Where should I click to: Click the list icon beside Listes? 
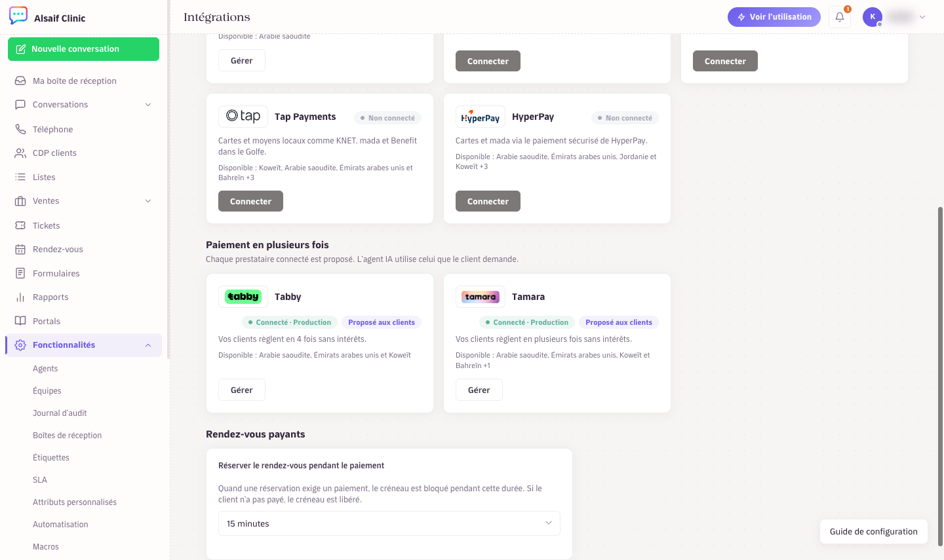pyautogui.click(x=20, y=177)
